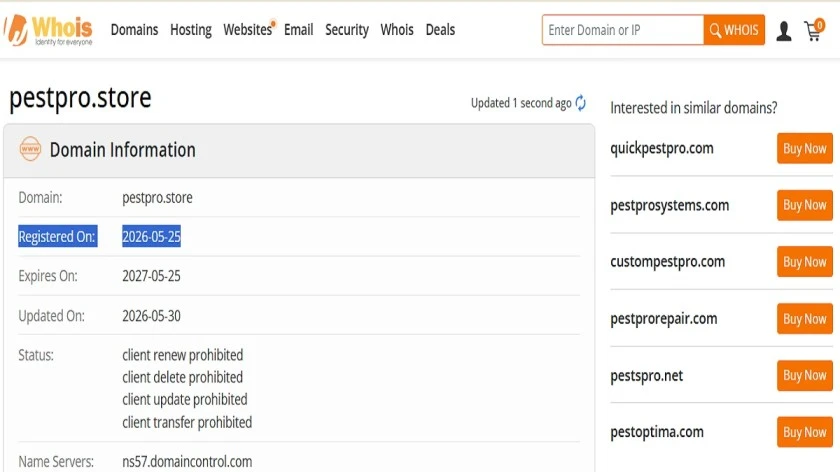
Task: Click the Whois logo in header
Action: (x=48, y=30)
